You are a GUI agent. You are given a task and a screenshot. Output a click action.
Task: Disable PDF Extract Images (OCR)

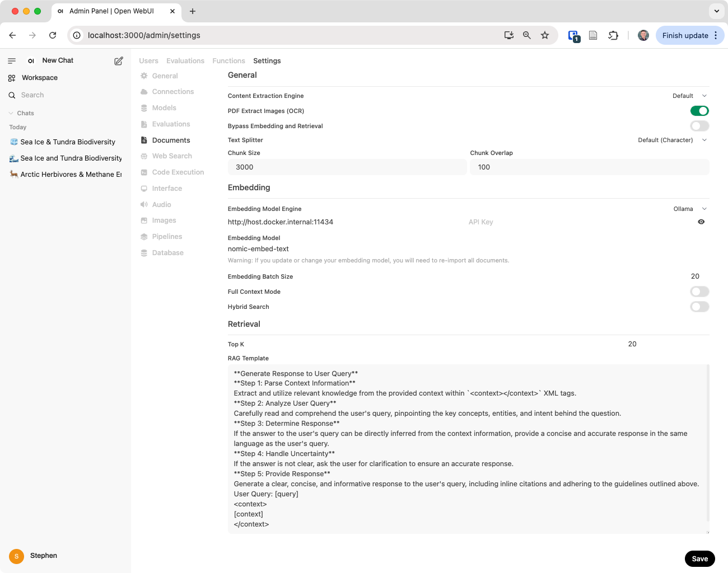point(699,111)
